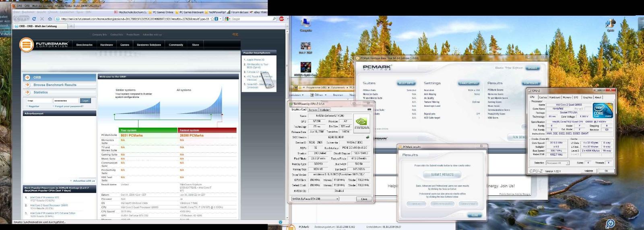Image resolution: width=644 pixels, height=230 pixels.
Task: Select the ORB - Welt der Leistung Firefox tab
Action: click(40, 26)
